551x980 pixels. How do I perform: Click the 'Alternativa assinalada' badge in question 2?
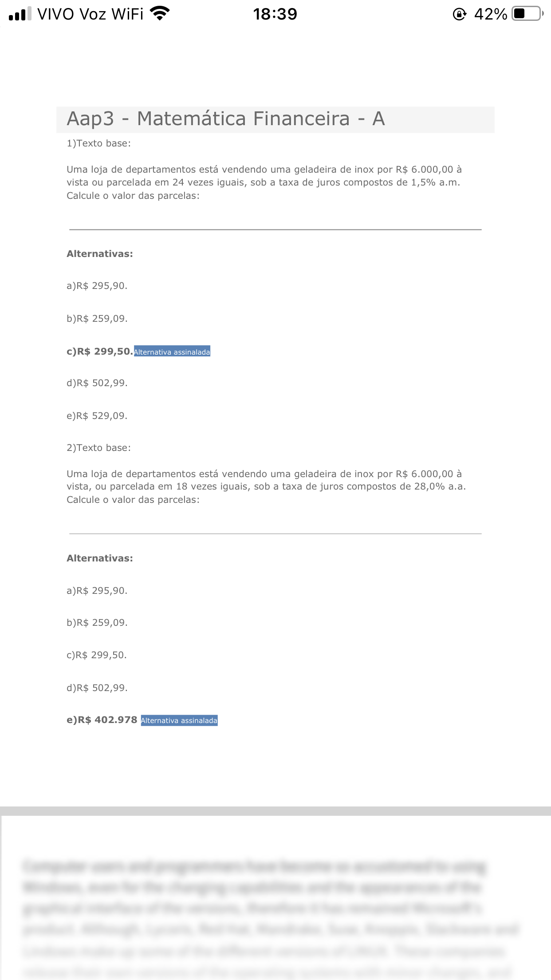pyautogui.click(x=179, y=720)
